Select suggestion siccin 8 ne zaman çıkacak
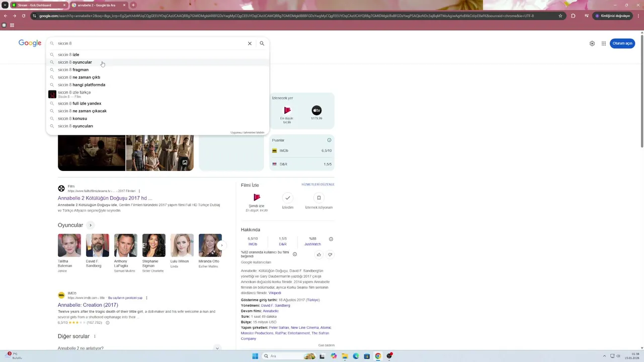644x362 pixels. click(158, 111)
